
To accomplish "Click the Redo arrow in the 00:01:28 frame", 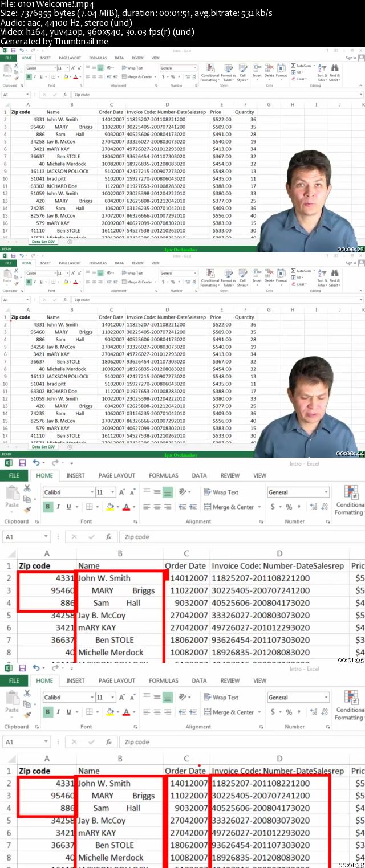I will 55,668.
